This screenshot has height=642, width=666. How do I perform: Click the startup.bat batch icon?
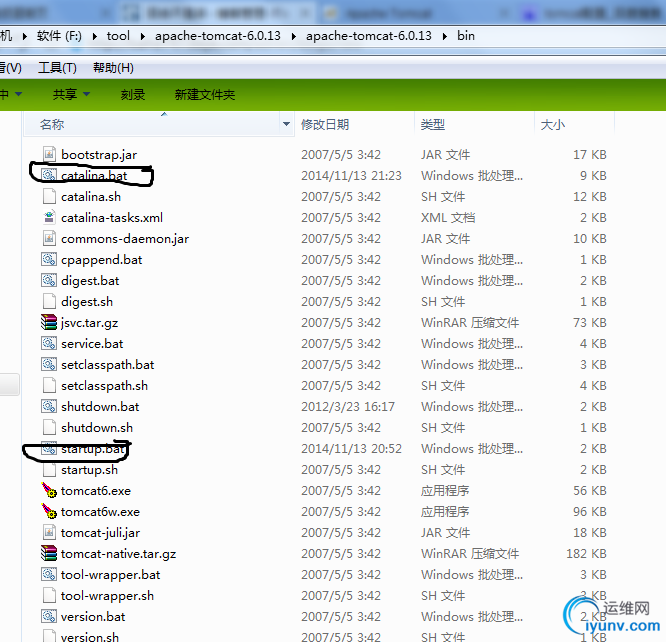pyautogui.click(x=49, y=448)
